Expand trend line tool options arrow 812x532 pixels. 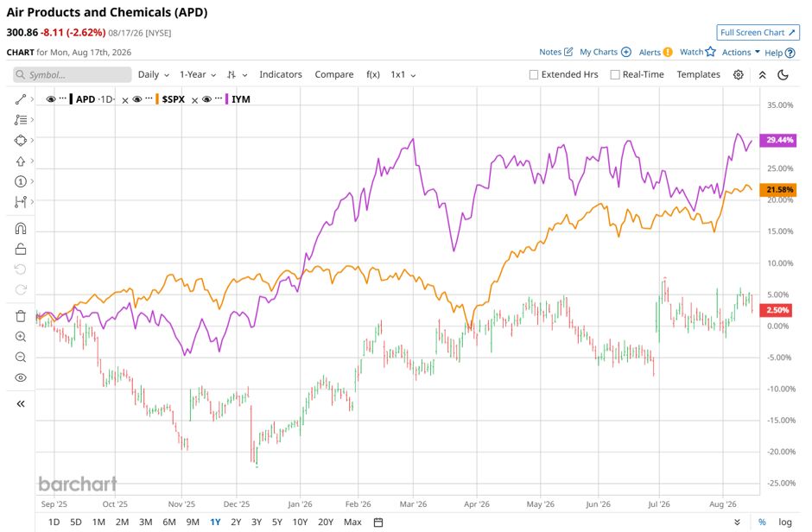point(32,99)
